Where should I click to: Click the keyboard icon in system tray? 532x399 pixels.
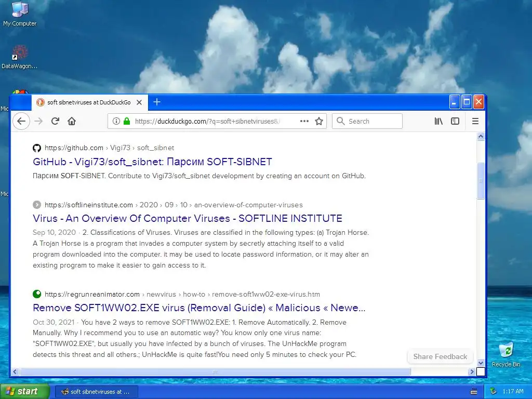point(474,392)
